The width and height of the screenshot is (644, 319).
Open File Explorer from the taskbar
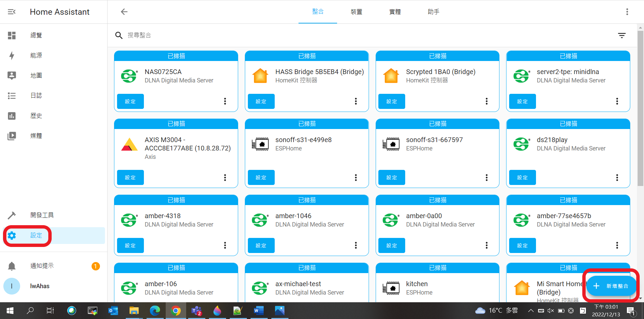pyautogui.click(x=134, y=311)
